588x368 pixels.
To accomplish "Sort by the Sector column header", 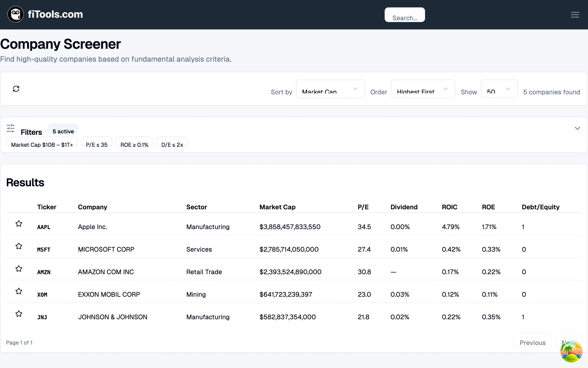I will [x=197, y=207].
